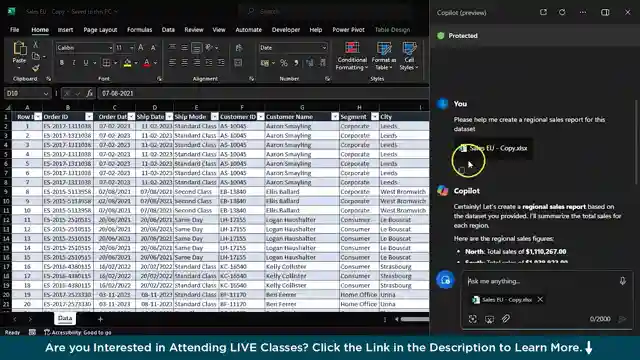
Task: Open Order ID column filter dropdown
Action: 89,117
